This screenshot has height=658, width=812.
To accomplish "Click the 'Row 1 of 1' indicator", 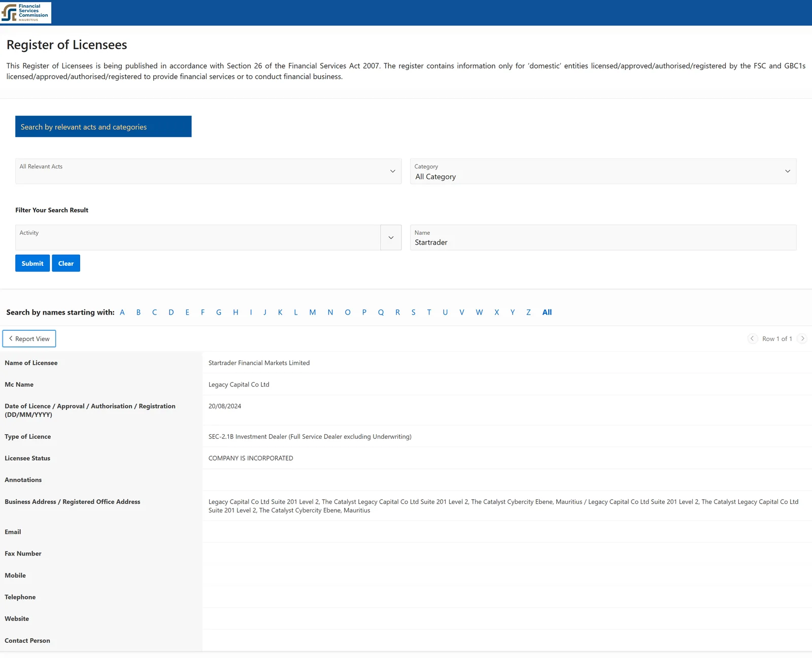I will tap(777, 339).
